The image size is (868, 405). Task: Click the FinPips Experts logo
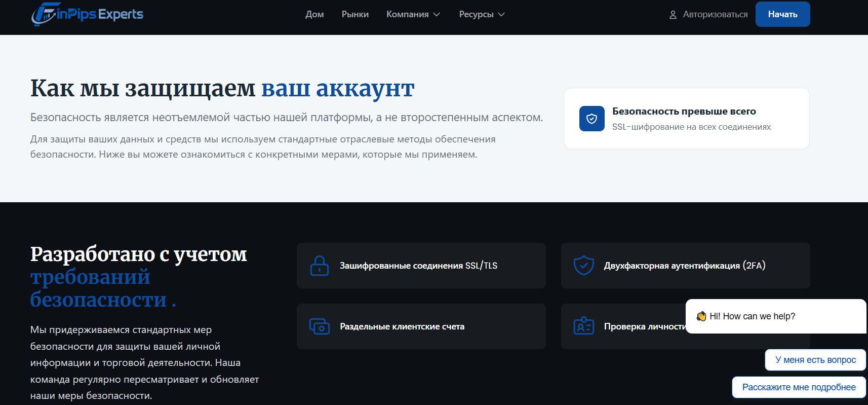coord(87,14)
